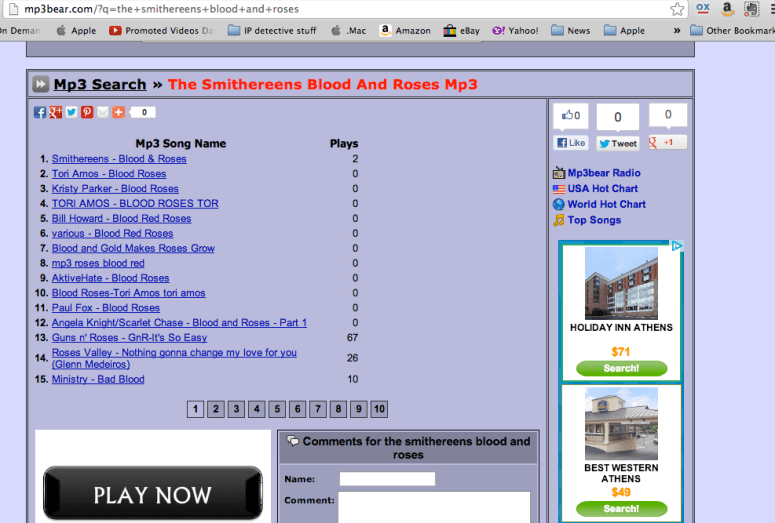Share the page with the Twitter bird icon
775x523 pixels.
click(71, 113)
